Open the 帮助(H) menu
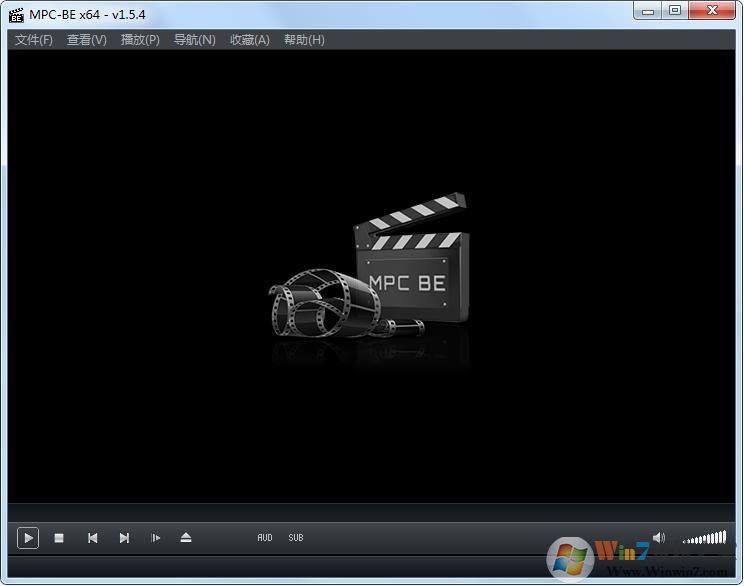The image size is (744, 586). (x=304, y=40)
